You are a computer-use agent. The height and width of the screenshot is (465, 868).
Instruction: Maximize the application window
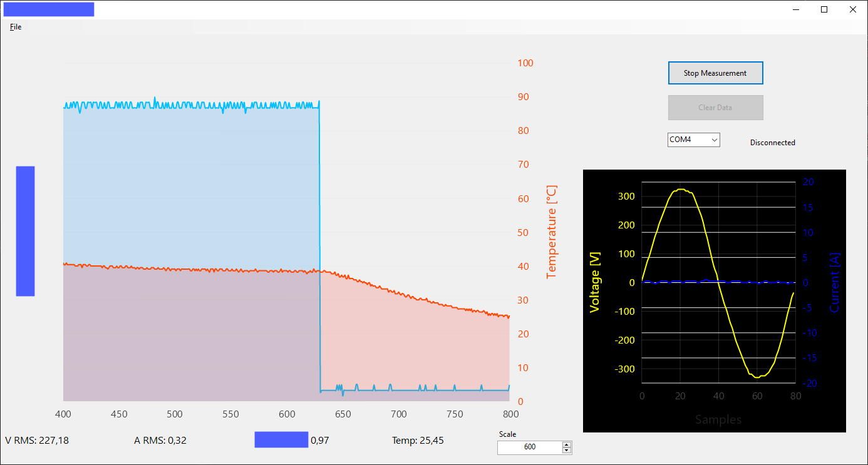824,9
